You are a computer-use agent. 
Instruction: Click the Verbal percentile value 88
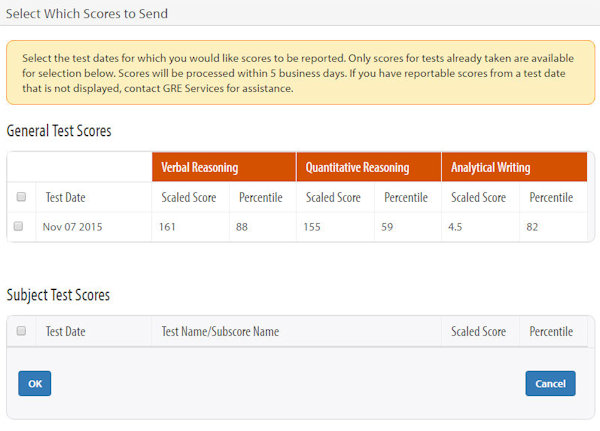[x=242, y=227]
